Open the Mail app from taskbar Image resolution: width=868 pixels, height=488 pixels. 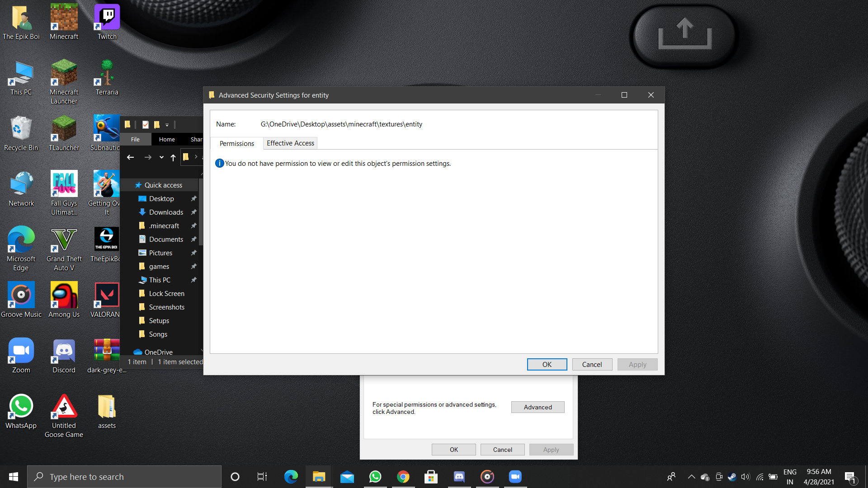click(347, 477)
